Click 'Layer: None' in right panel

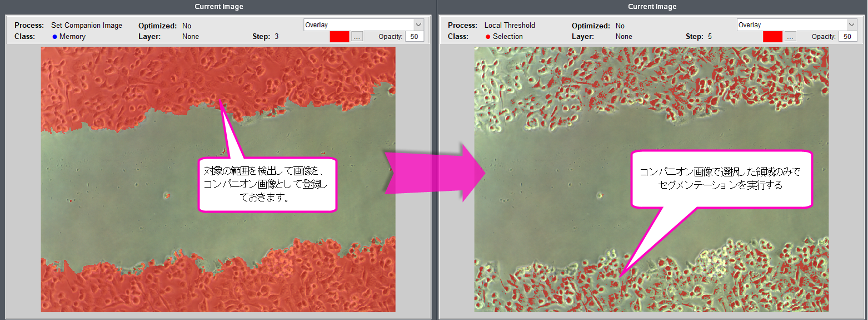pos(602,37)
